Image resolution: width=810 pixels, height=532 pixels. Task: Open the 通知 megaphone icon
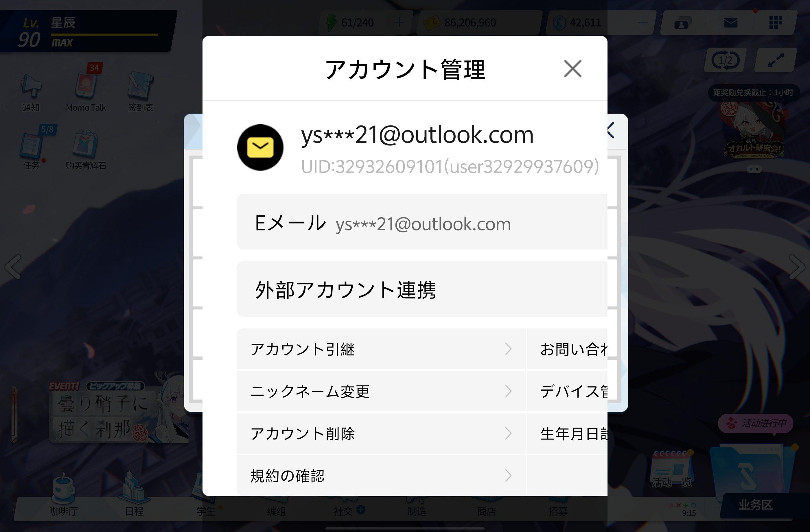[31, 92]
